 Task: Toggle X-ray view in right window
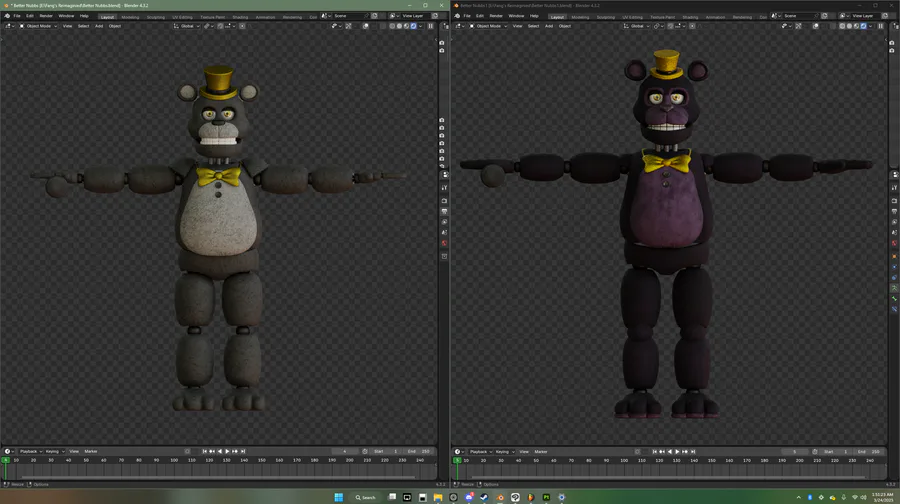point(832,26)
